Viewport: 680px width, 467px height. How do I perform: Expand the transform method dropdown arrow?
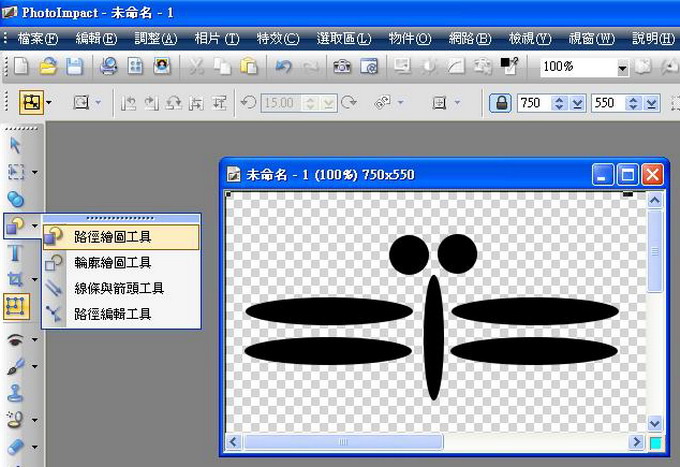point(49,103)
